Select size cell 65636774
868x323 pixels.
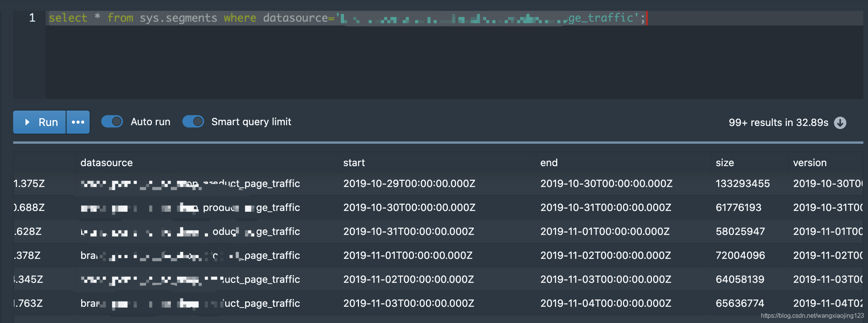click(x=740, y=303)
